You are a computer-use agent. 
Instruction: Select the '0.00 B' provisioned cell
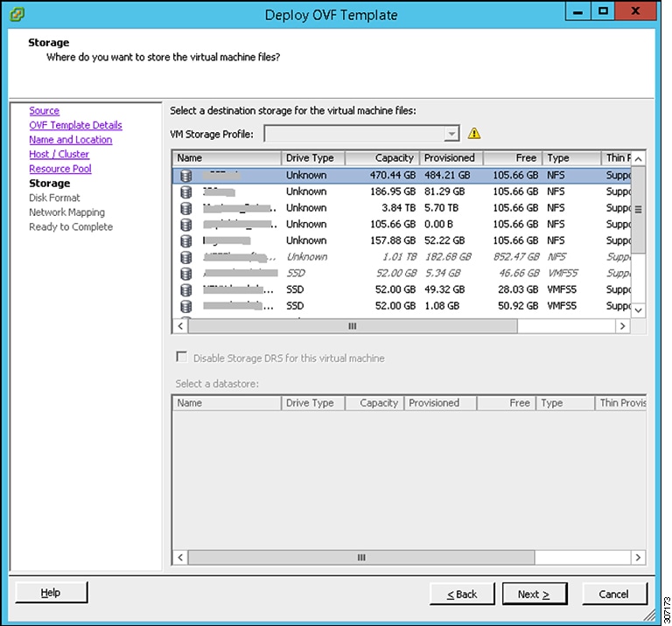(438, 224)
